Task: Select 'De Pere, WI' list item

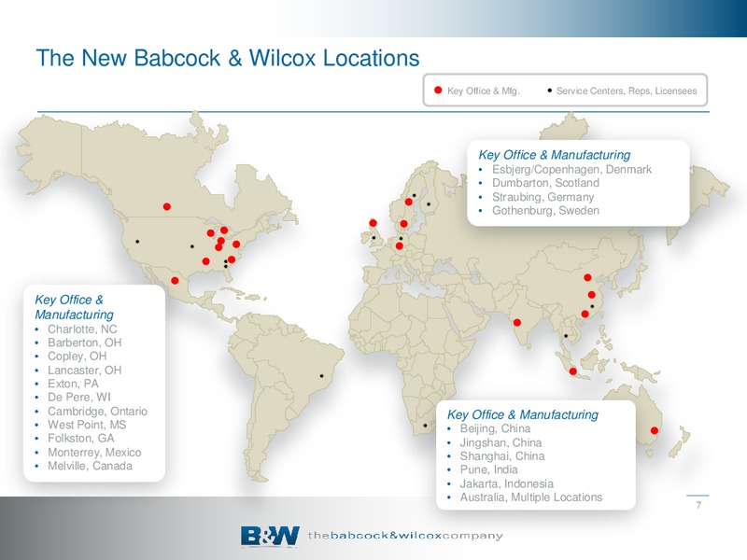Action: tap(78, 398)
